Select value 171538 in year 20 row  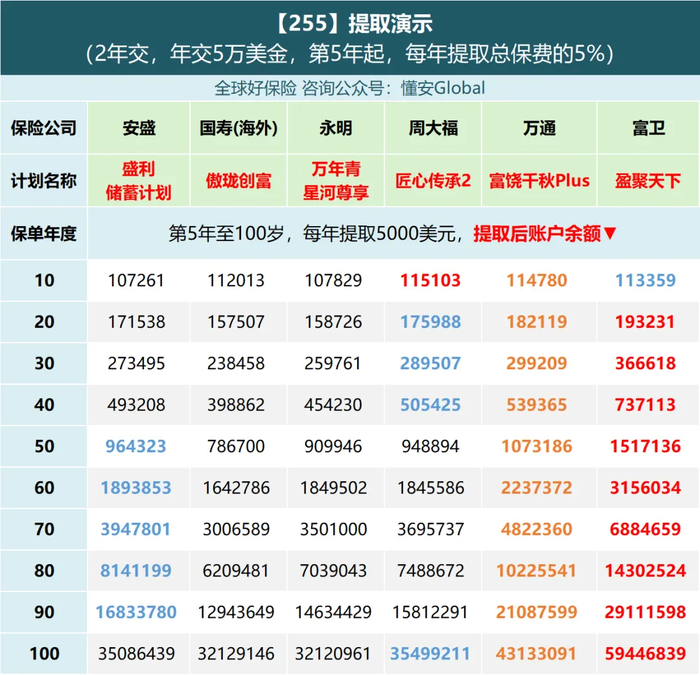(x=136, y=322)
